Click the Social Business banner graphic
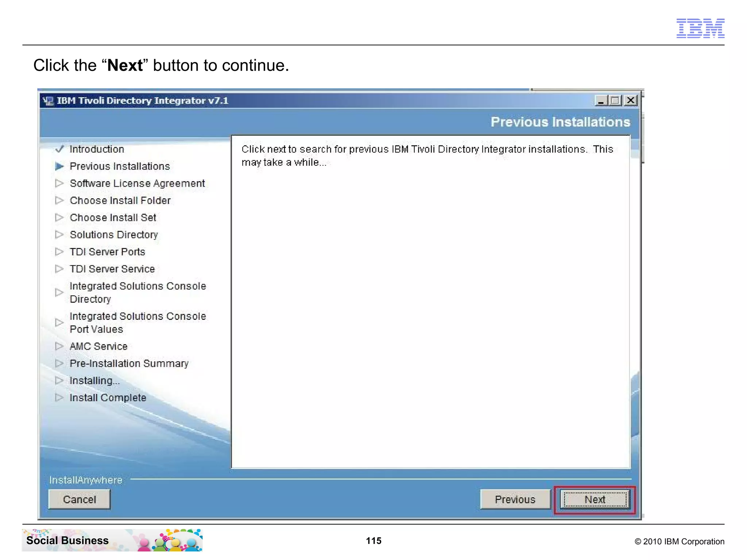Viewport: 747px width, 560px height. pos(112,540)
